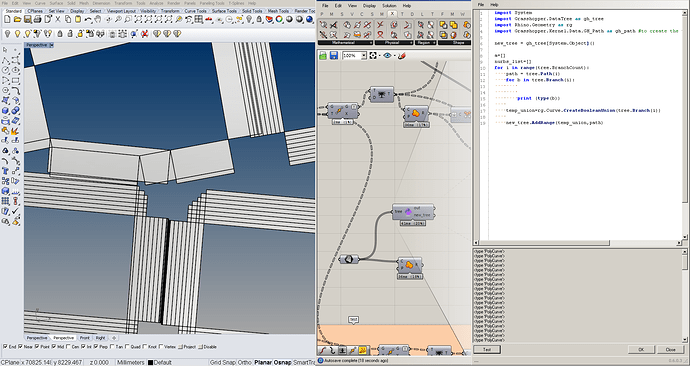Screen dimensions: 690x366
Task: Open the Solution menu in Grasshopper
Action: [389, 6]
